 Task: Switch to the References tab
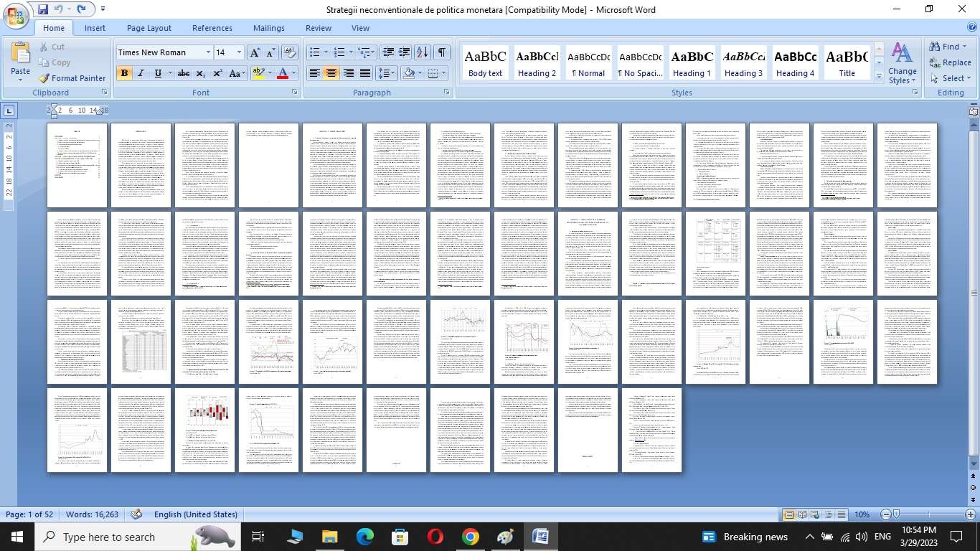click(x=212, y=28)
